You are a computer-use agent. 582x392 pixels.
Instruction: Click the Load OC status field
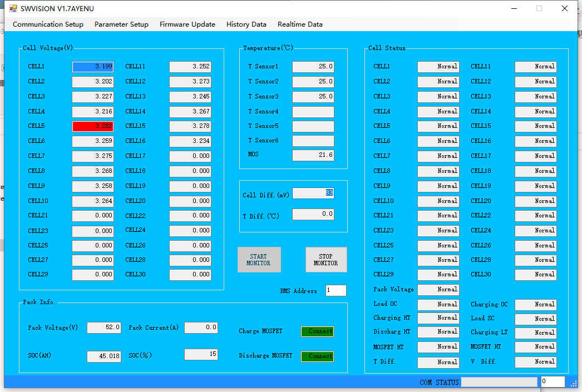[438, 305]
